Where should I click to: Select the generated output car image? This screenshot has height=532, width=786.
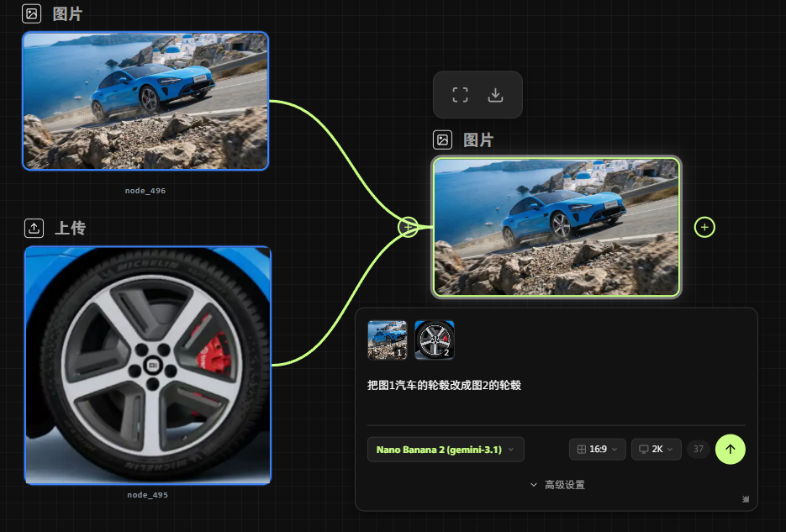click(x=556, y=227)
